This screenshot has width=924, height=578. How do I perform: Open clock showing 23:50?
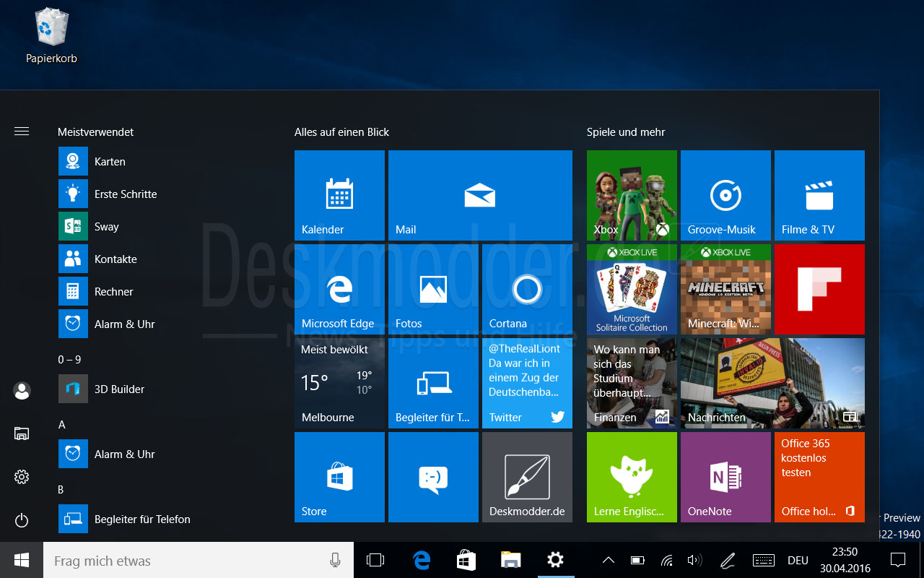(x=845, y=560)
